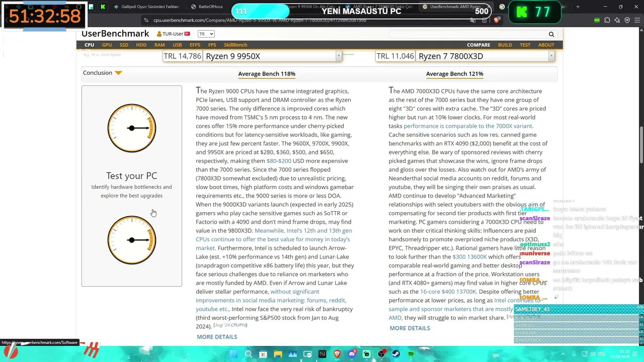Viewport: 644px width, 362px height.
Task: Select the HDD menu item
Action: tap(141, 45)
